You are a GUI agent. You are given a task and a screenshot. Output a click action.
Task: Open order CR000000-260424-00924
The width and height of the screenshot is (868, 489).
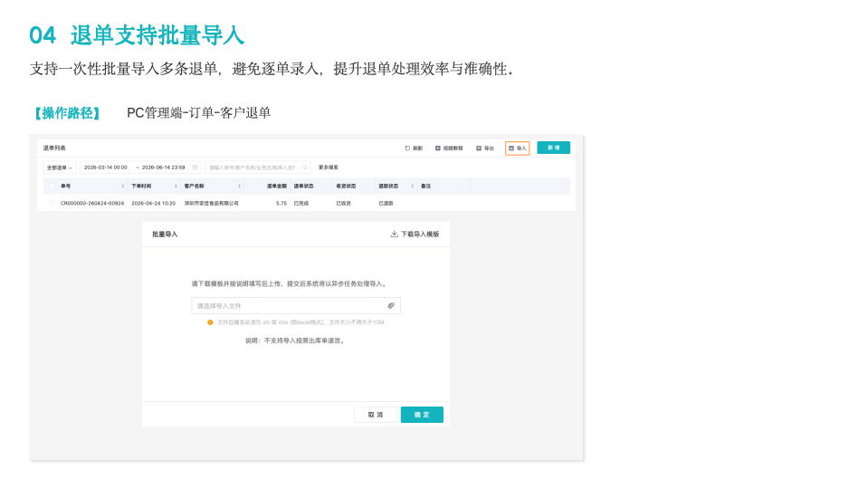coord(92,203)
